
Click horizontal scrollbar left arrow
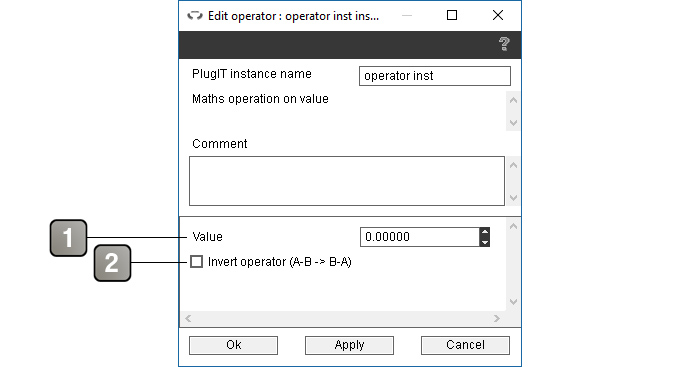(188, 318)
